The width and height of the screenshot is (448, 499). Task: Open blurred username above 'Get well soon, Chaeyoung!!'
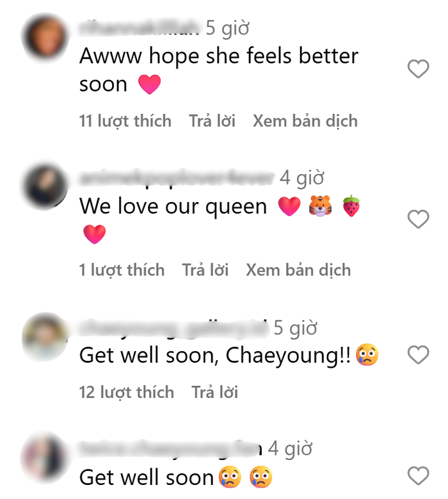[x=173, y=328]
